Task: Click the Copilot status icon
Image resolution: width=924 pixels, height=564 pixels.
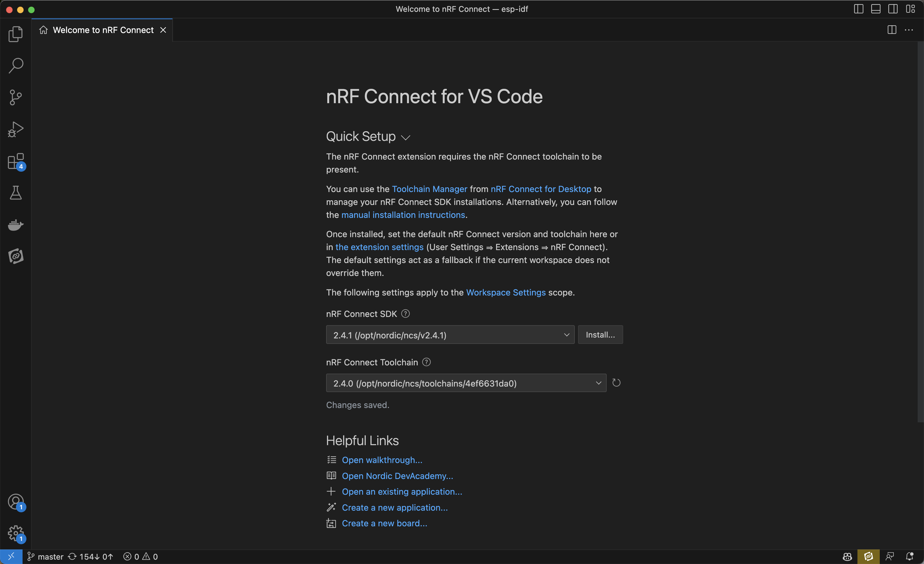Action: tap(847, 557)
